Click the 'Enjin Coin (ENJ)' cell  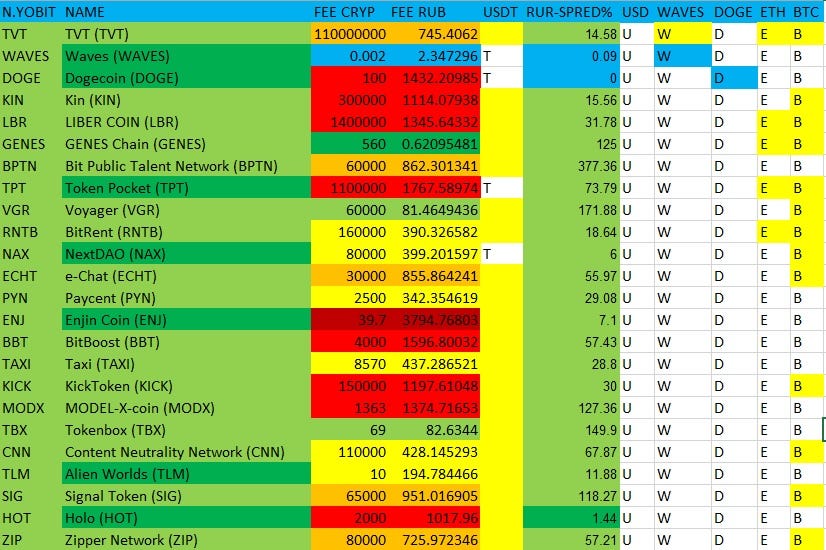pos(186,320)
